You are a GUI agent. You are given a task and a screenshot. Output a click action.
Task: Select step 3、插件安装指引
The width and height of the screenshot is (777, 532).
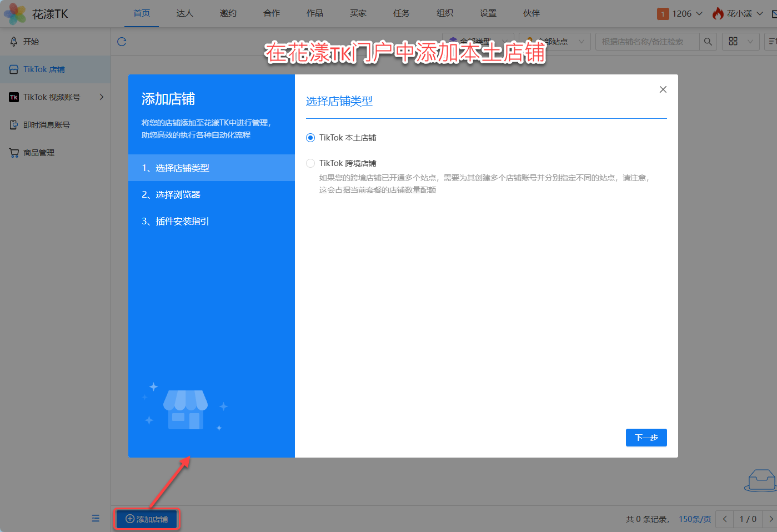[212, 221]
